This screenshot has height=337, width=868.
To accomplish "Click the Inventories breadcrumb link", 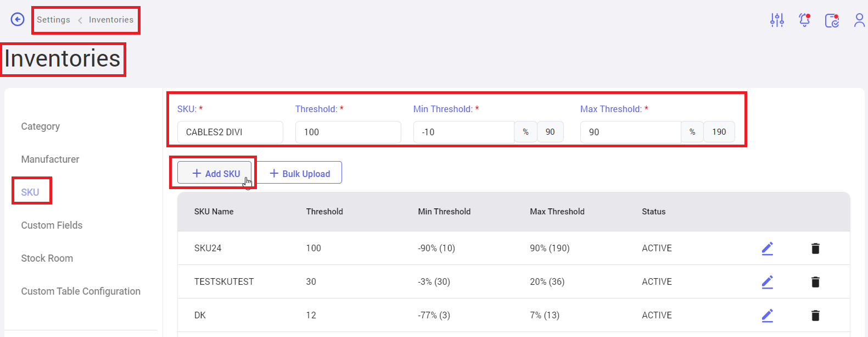I will pos(111,20).
